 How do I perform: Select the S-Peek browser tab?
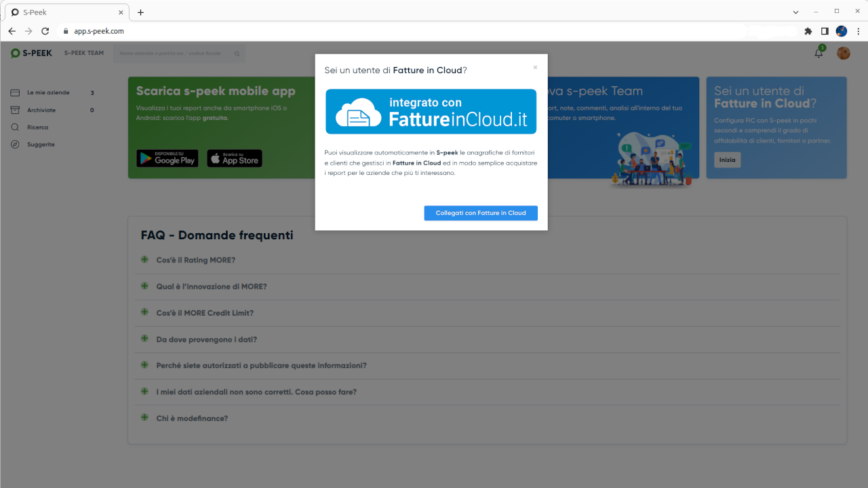67,12
